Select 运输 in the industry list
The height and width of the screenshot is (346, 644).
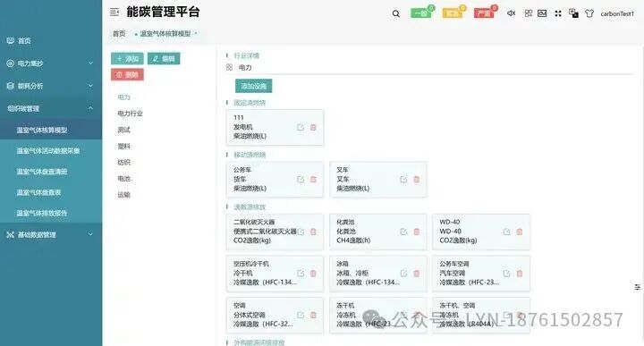coord(124,195)
